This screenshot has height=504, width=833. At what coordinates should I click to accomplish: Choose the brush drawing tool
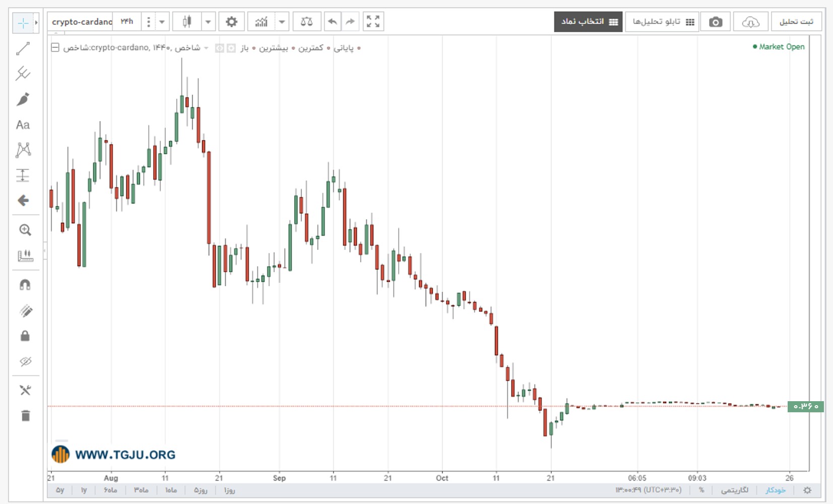[x=23, y=99]
